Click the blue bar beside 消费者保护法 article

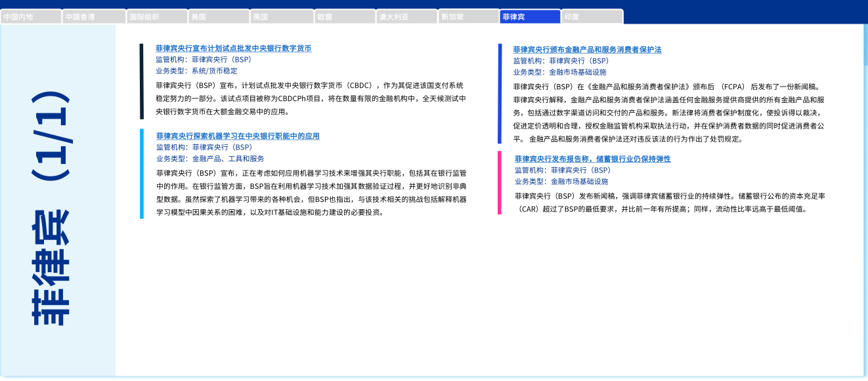click(x=500, y=93)
